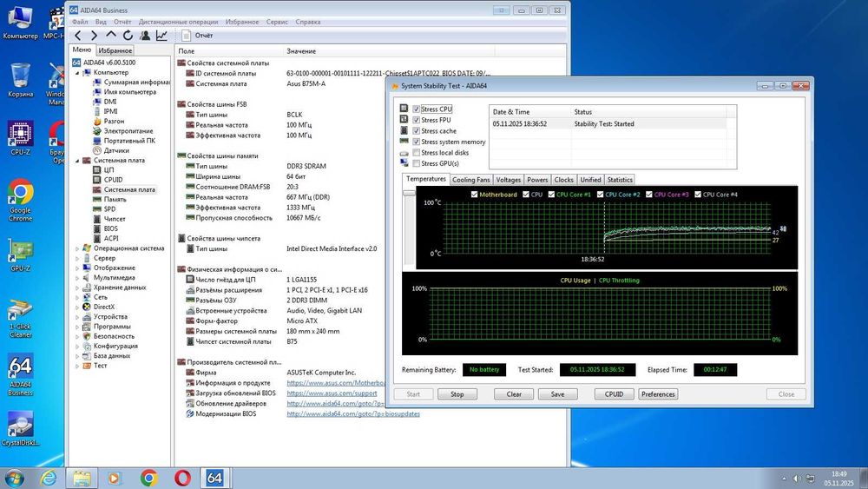Open the Файл menu

click(x=80, y=23)
